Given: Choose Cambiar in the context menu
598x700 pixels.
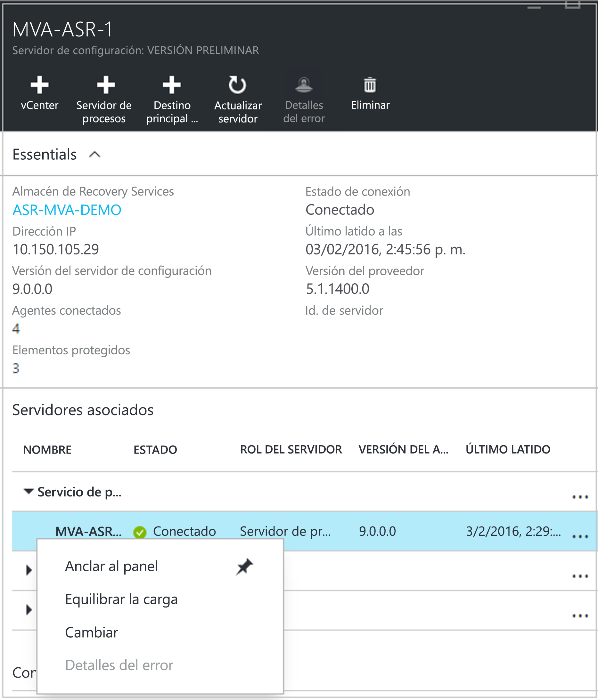Looking at the screenshot, I should click(160, 632).
